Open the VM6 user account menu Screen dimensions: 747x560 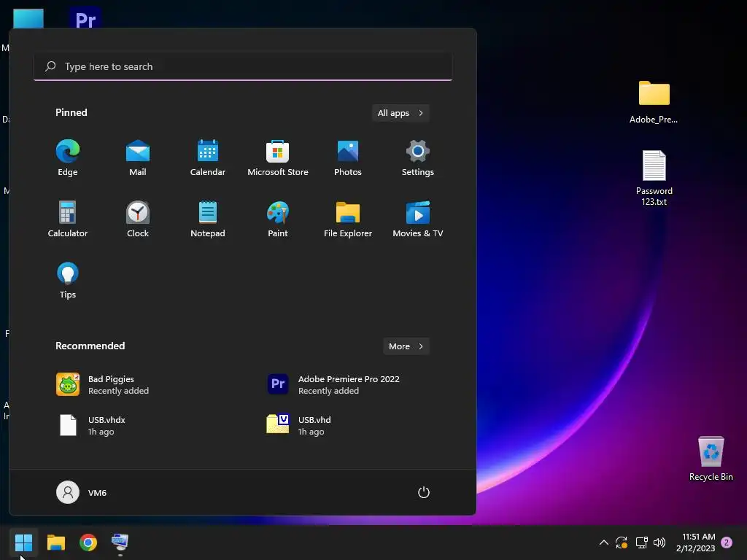pyautogui.click(x=82, y=492)
